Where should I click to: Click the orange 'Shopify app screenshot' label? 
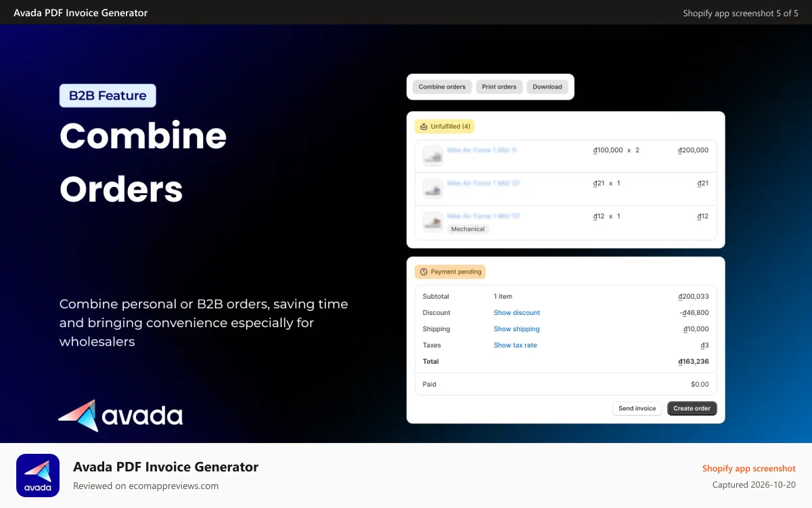tap(749, 469)
